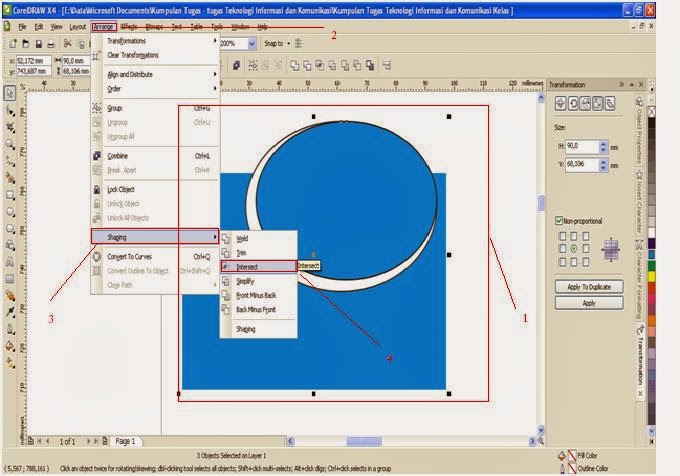This screenshot has width=680, height=476.
Task: Pick the green swatch in the color palette
Action: (x=651, y=266)
